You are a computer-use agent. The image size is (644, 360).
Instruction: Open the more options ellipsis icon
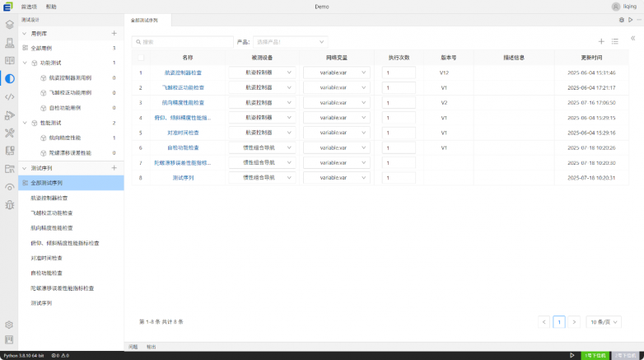click(x=639, y=20)
